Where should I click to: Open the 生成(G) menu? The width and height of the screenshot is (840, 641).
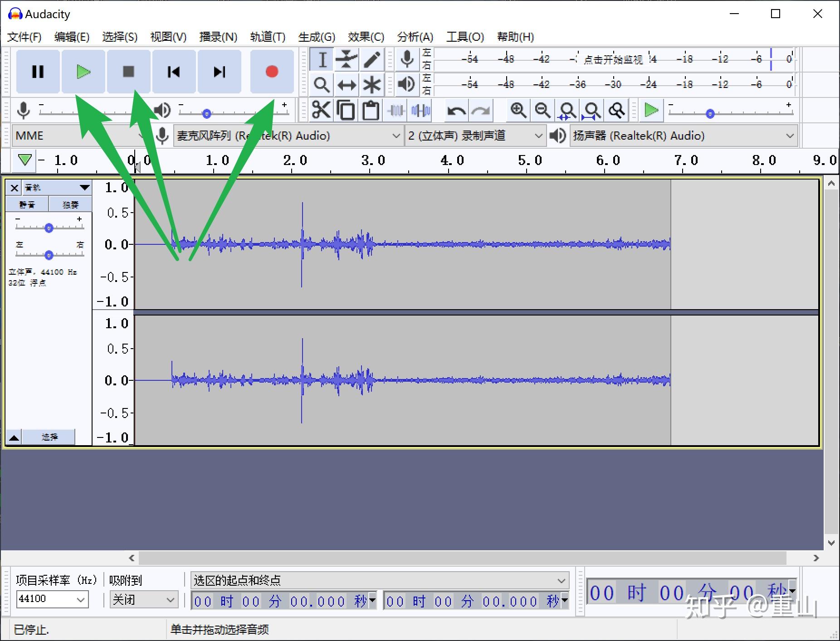(317, 37)
